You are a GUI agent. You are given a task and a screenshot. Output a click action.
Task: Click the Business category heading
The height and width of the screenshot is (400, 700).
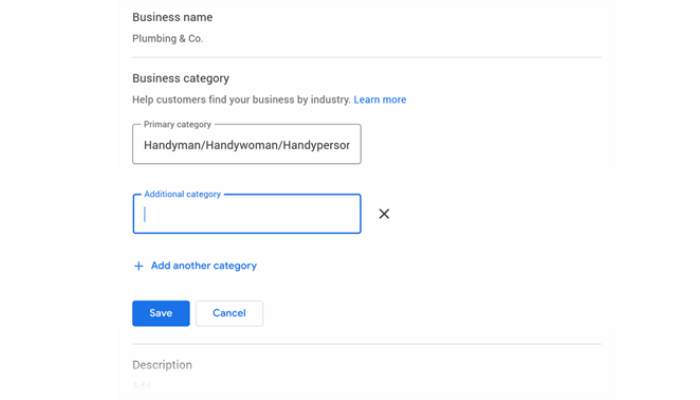(180, 78)
